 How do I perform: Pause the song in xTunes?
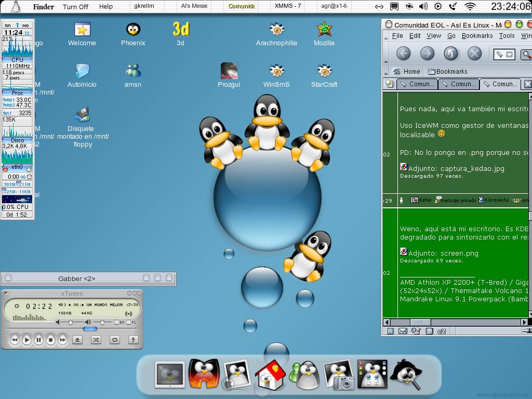(38, 340)
